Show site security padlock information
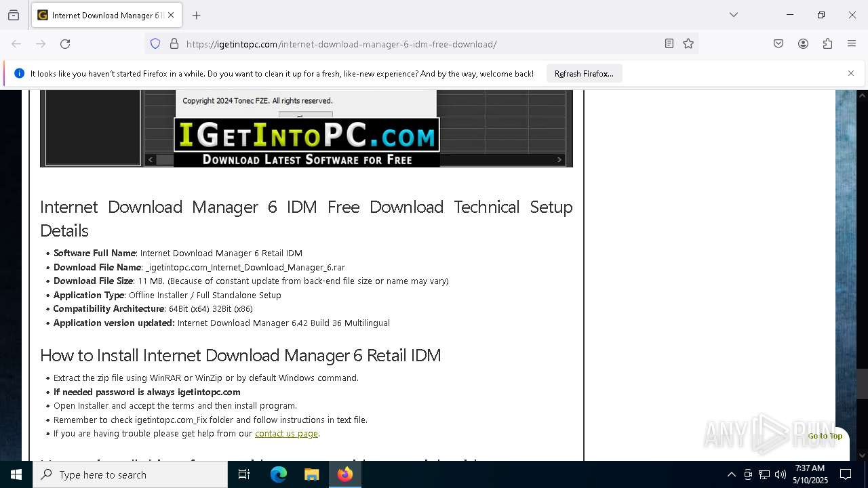Screen dimensions: 868x488 [x=174, y=44]
